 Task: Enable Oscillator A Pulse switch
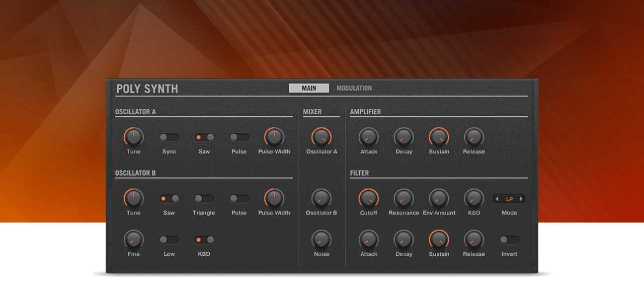[x=239, y=137]
